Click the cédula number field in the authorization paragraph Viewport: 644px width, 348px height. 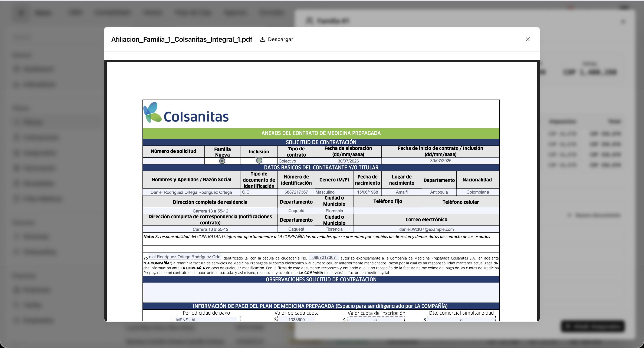coord(324,257)
